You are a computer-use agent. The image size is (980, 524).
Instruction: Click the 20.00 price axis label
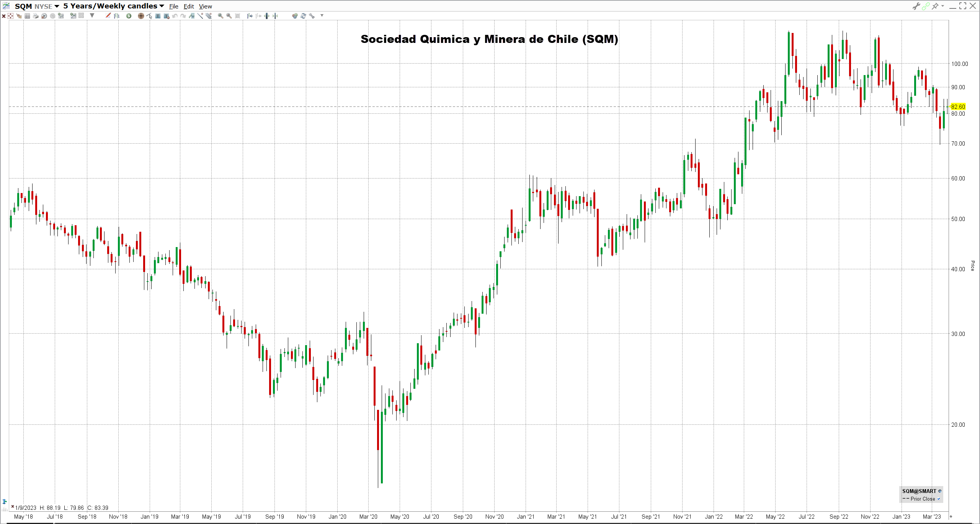(958, 425)
